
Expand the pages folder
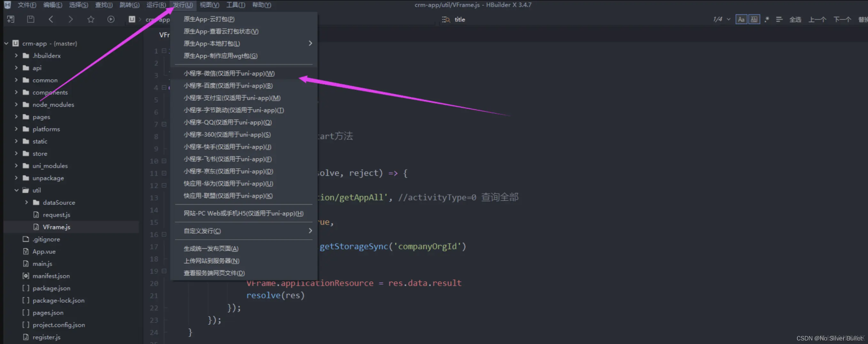point(16,117)
